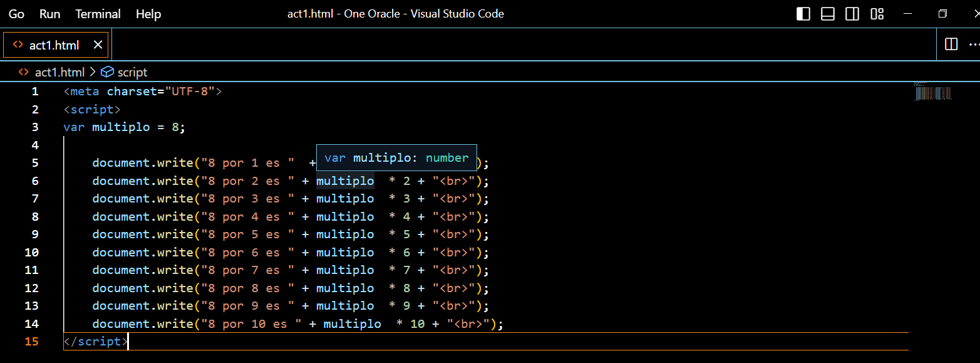The image size is (980, 363).
Task: Click "multiplo" on the "8 por 7" line
Action: click(345, 270)
